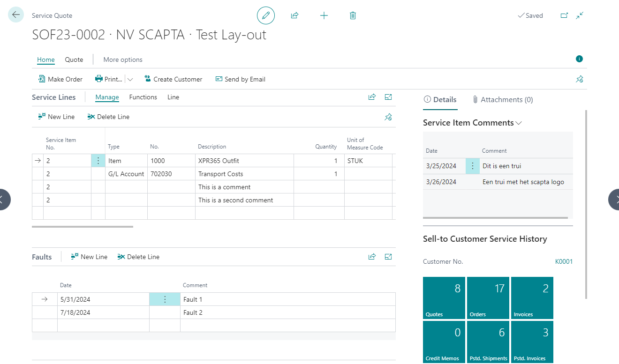Click share icon in Faults section
The image size is (619, 364).
[x=372, y=256]
